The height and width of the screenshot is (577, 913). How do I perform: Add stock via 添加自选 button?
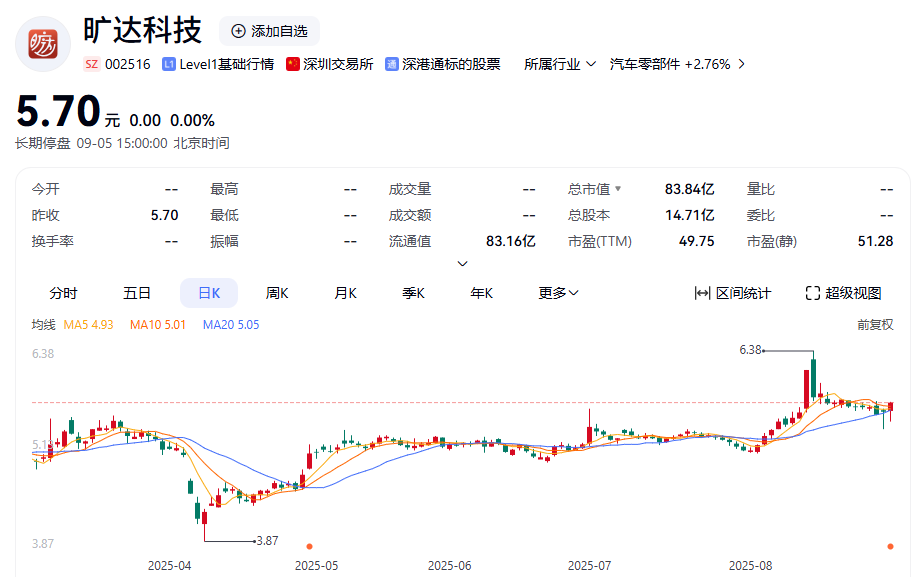[269, 31]
